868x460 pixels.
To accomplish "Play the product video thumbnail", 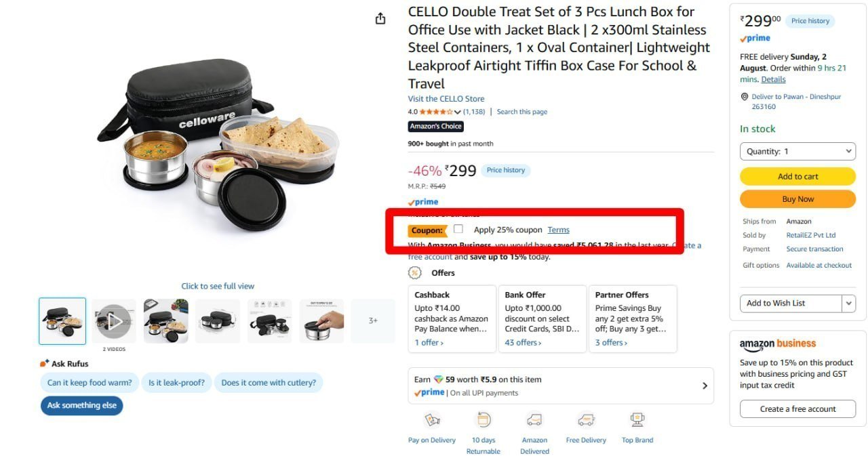I will coord(114,321).
